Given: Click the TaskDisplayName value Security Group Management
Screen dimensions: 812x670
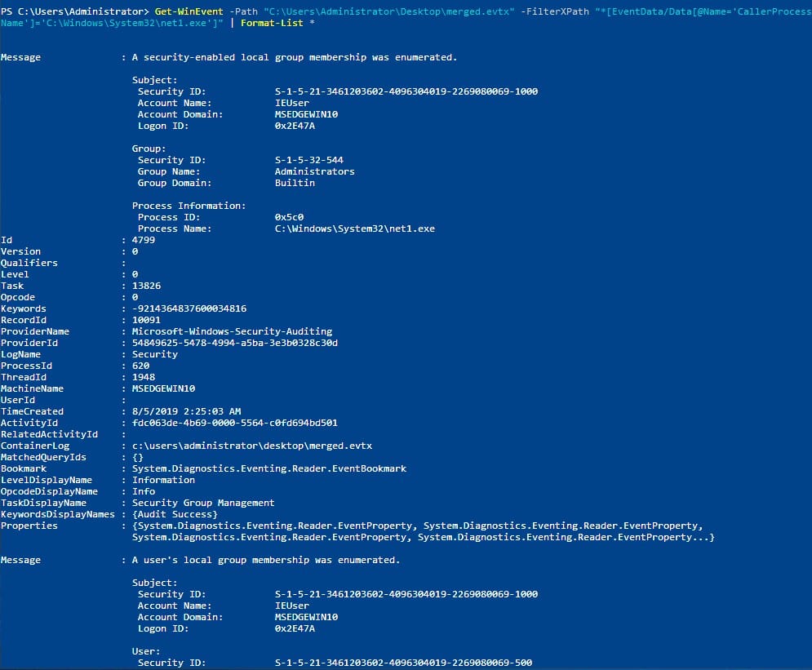Looking at the screenshot, I should 203,503.
